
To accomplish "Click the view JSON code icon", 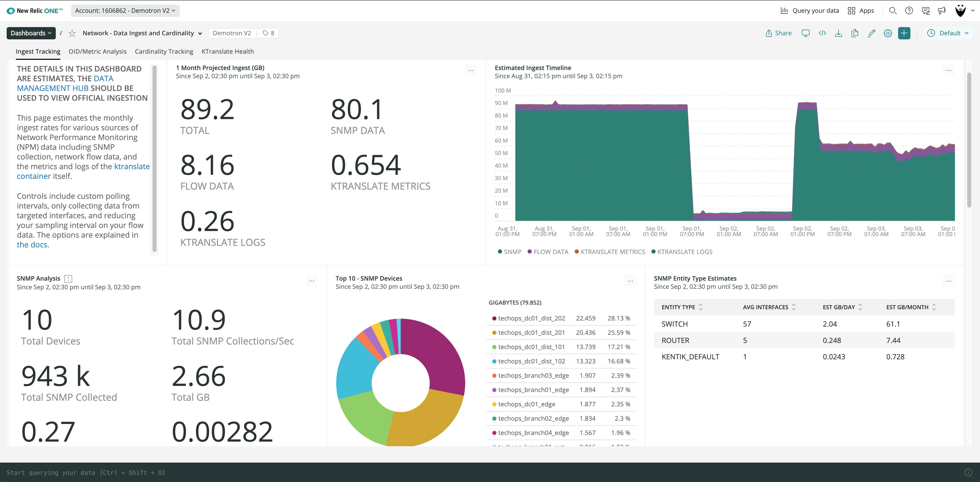I will 822,33.
